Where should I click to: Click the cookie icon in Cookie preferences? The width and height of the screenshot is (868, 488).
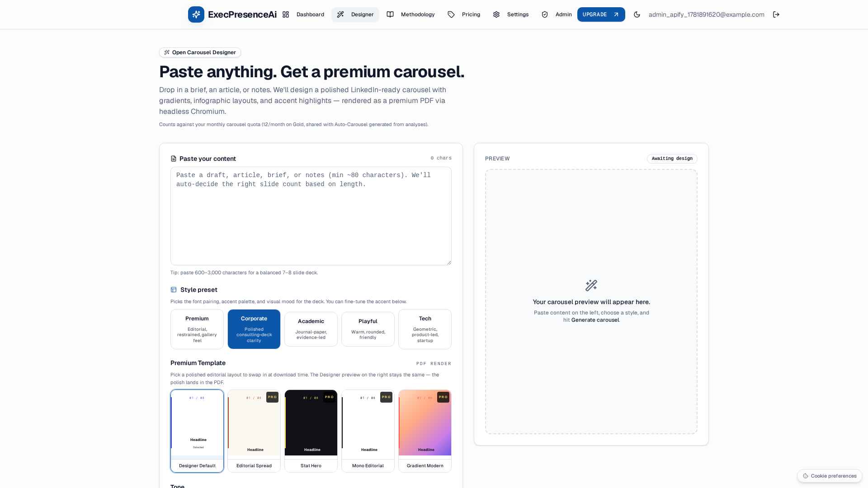806,476
